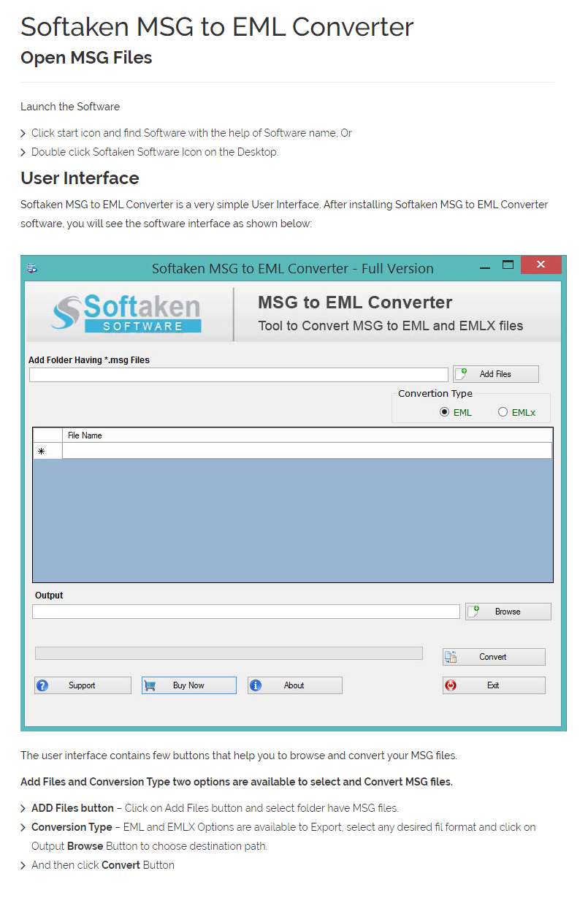The height and width of the screenshot is (898, 588).
Task: Click the shopping cart Buy Now icon
Action: tap(150, 685)
